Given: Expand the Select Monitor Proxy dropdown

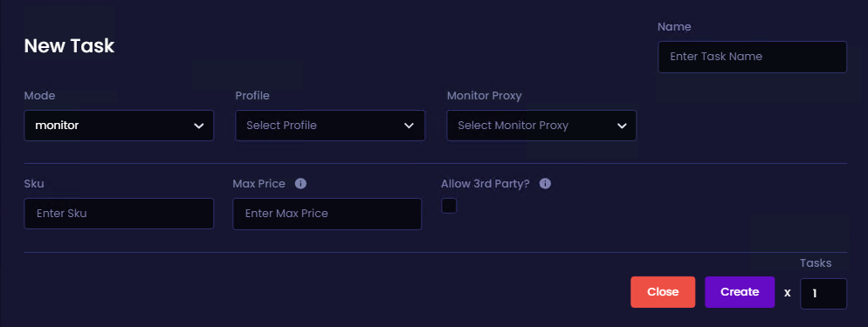Looking at the screenshot, I should point(541,126).
